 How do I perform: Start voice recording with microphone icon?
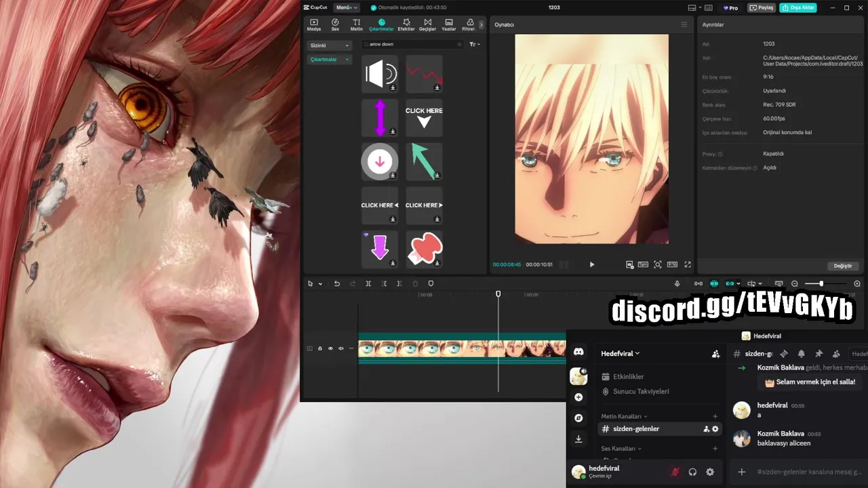[677, 283]
